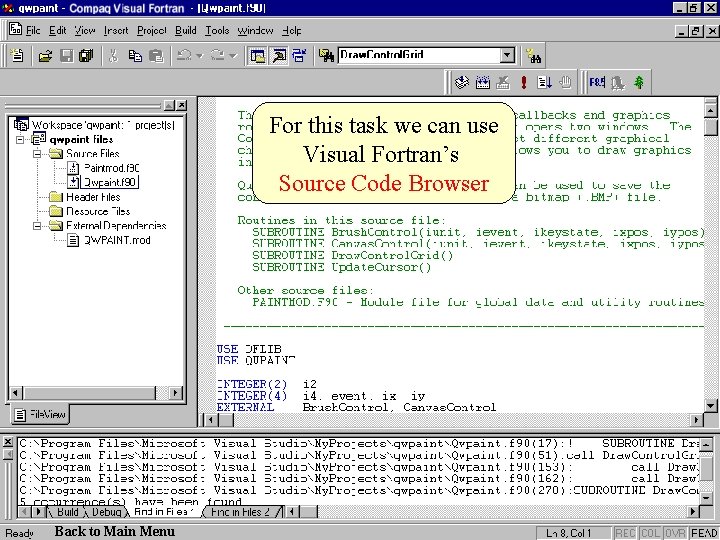The image size is (720, 540).
Task: Toggle the Output window toolbar button
Action: click(x=279, y=56)
